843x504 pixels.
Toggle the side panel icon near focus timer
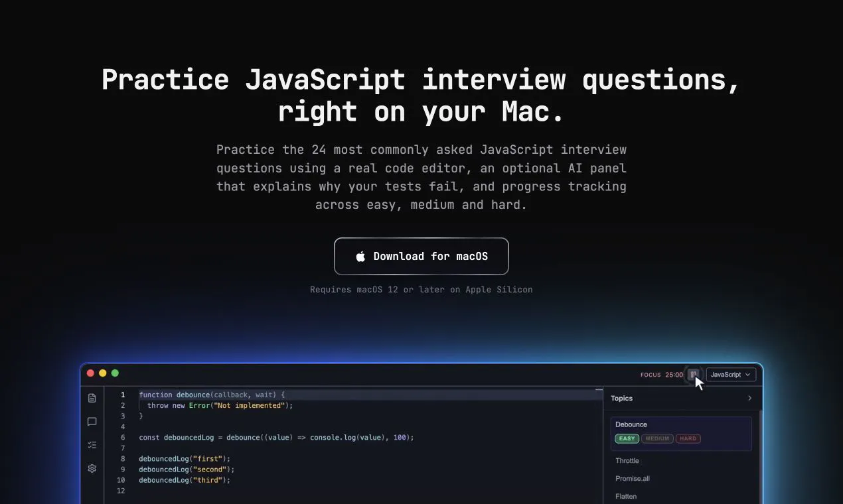click(x=694, y=375)
